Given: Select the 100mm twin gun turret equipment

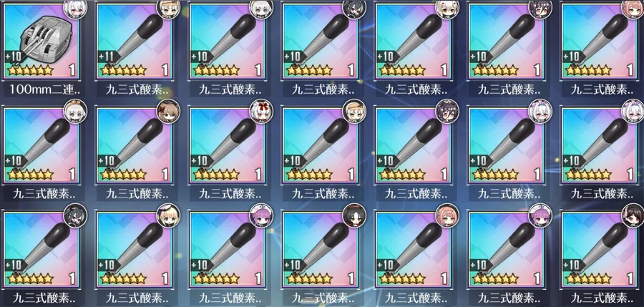Looking at the screenshot, I should 41,41.
